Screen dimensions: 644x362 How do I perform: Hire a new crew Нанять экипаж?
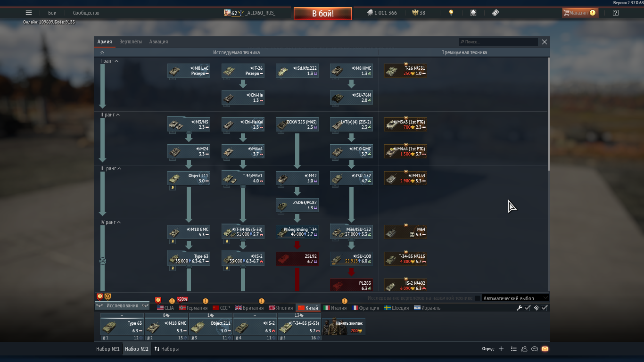point(344,326)
